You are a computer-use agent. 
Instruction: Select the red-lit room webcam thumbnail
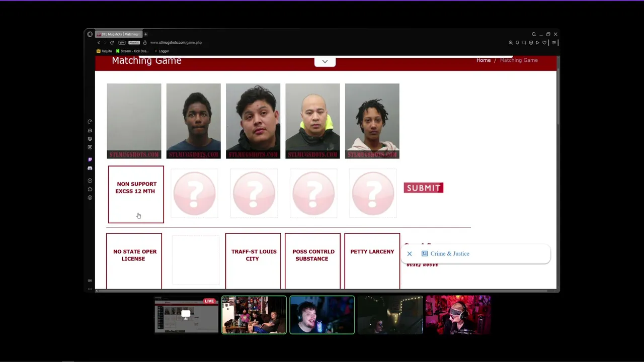coord(458,315)
